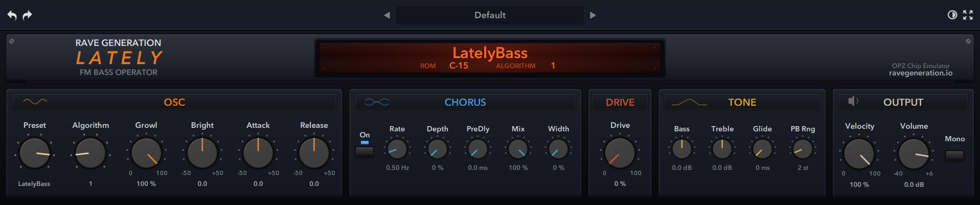Click the output speaker icon

[853, 101]
